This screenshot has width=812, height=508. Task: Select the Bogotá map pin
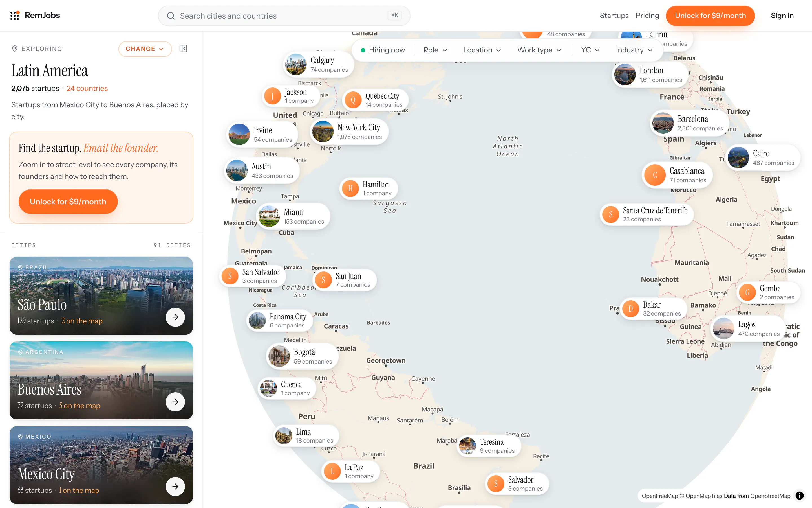pyautogui.click(x=302, y=356)
